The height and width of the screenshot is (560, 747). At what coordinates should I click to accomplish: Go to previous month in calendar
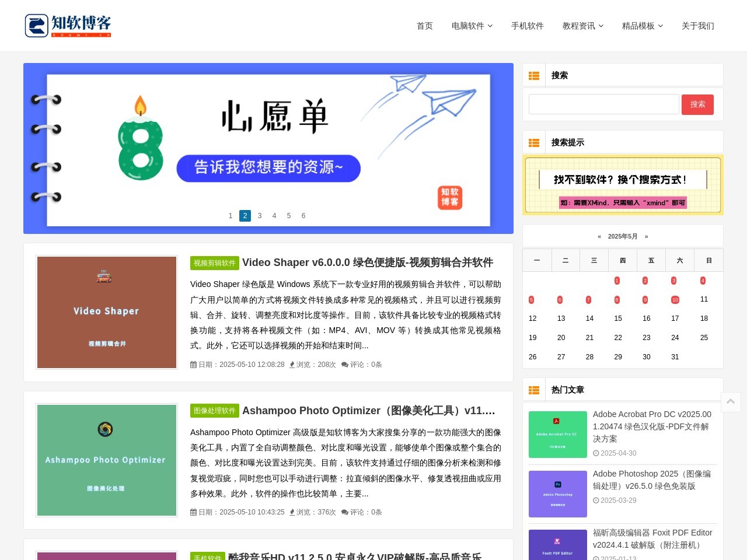599,237
